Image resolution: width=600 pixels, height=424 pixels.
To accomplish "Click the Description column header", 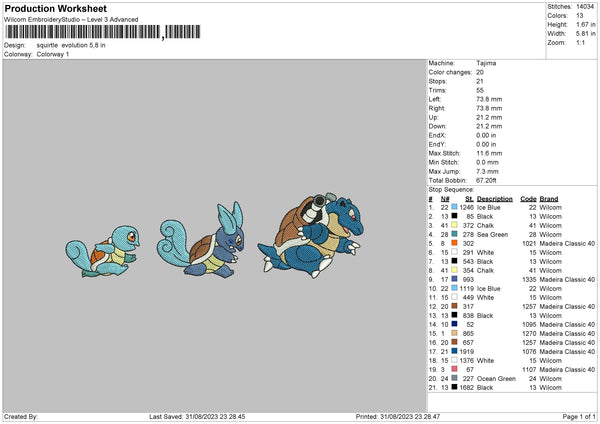I will click(494, 199).
